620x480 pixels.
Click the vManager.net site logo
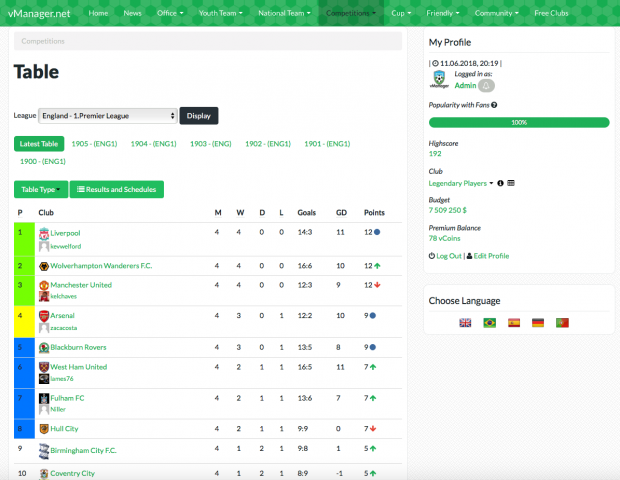(39, 13)
